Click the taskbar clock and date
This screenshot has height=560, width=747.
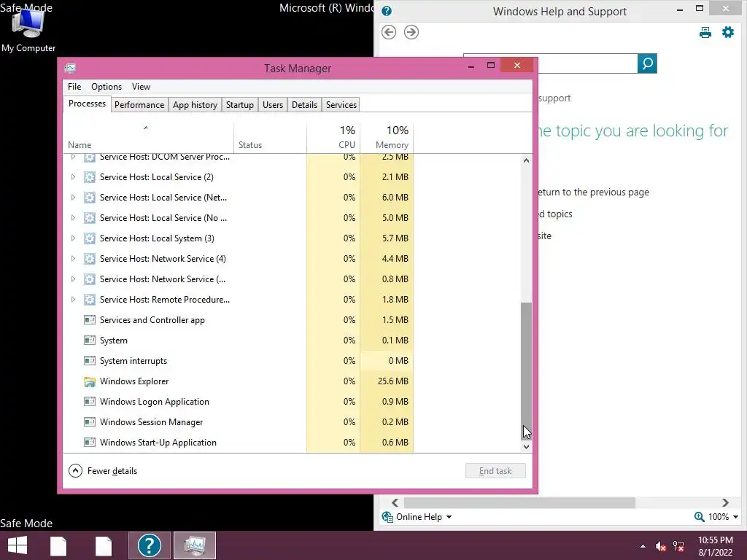pos(716,546)
